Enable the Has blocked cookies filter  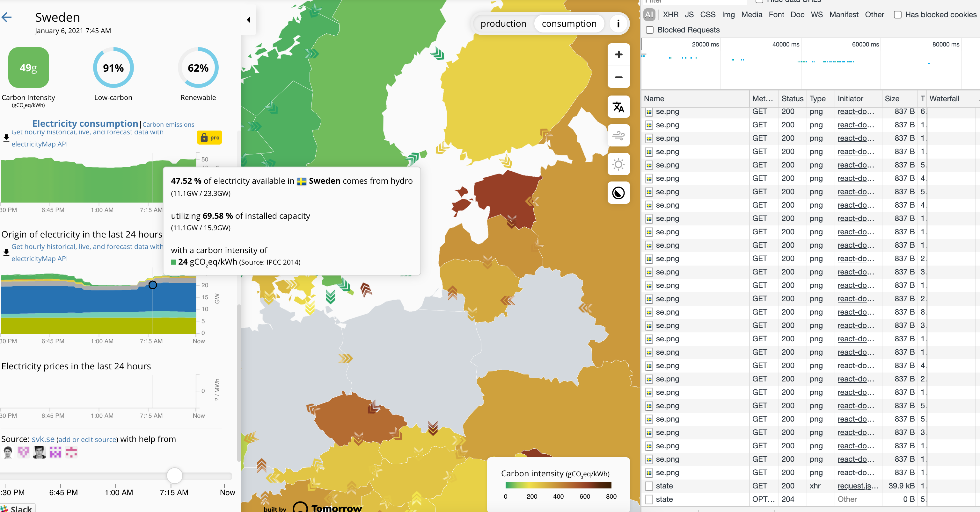[898, 15]
